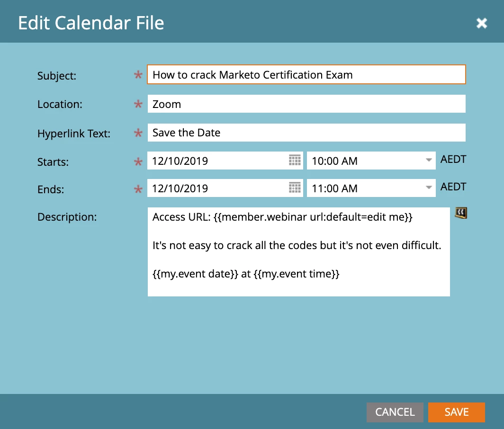Click into the Location field containing Zoom
The height and width of the screenshot is (429, 504).
point(306,104)
